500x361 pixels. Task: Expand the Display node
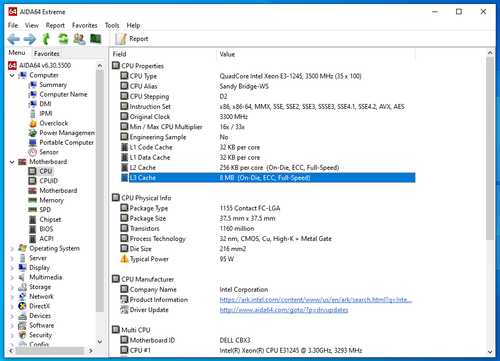click(x=12, y=268)
